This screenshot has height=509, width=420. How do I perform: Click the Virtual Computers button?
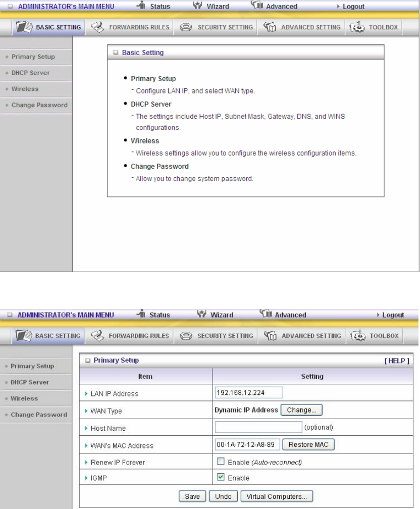pos(277,496)
